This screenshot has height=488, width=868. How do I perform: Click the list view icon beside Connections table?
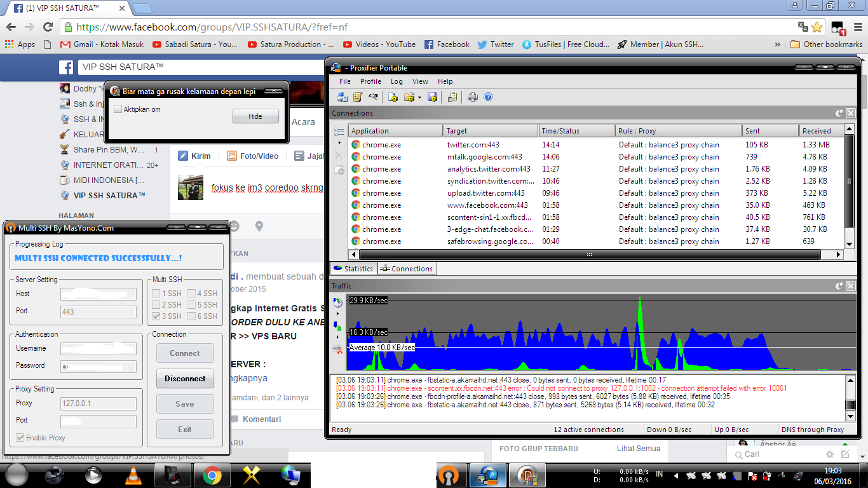click(339, 132)
